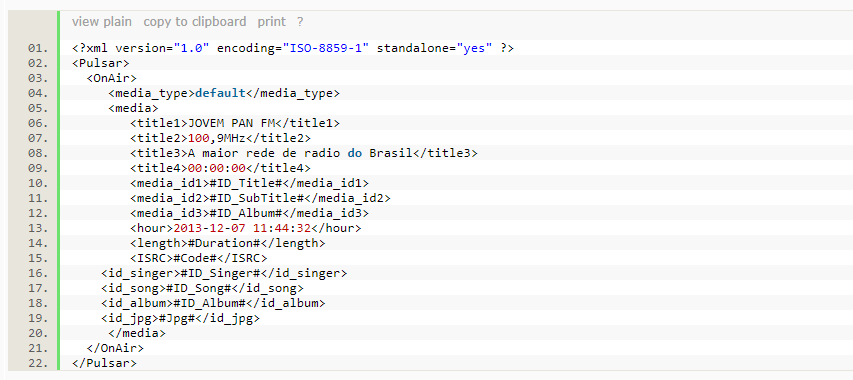Click the opening <OnAir> tag

point(112,78)
